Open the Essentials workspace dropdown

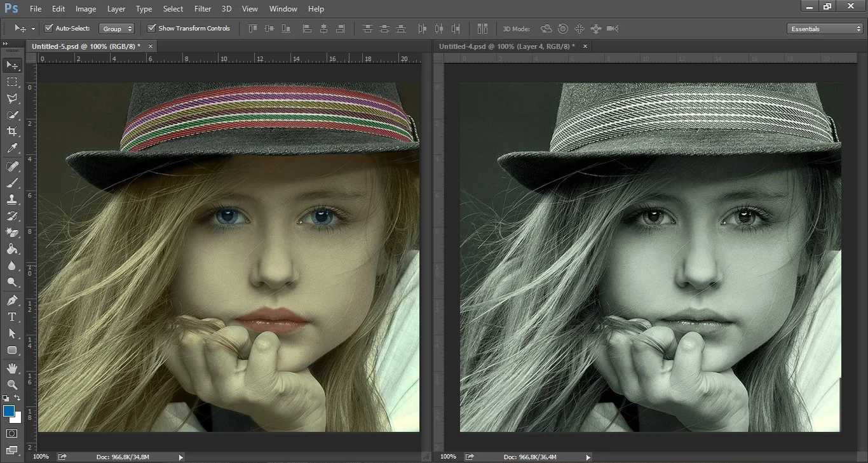click(824, 29)
